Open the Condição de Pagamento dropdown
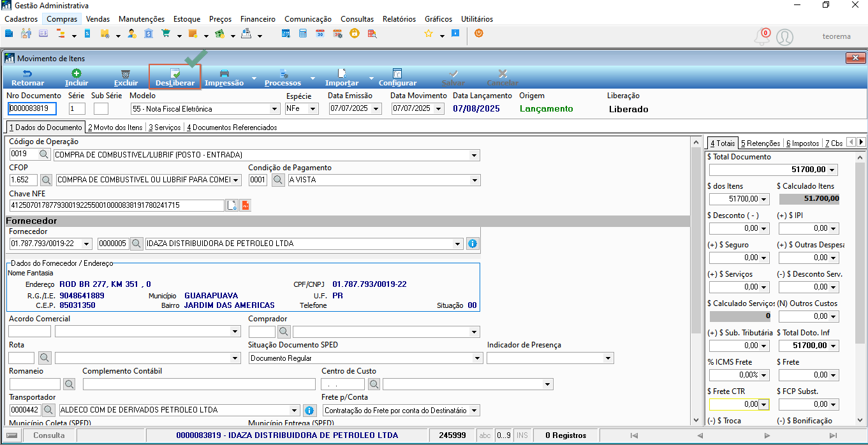The height and width of the screenshot is (445, 868). [474, 180]
